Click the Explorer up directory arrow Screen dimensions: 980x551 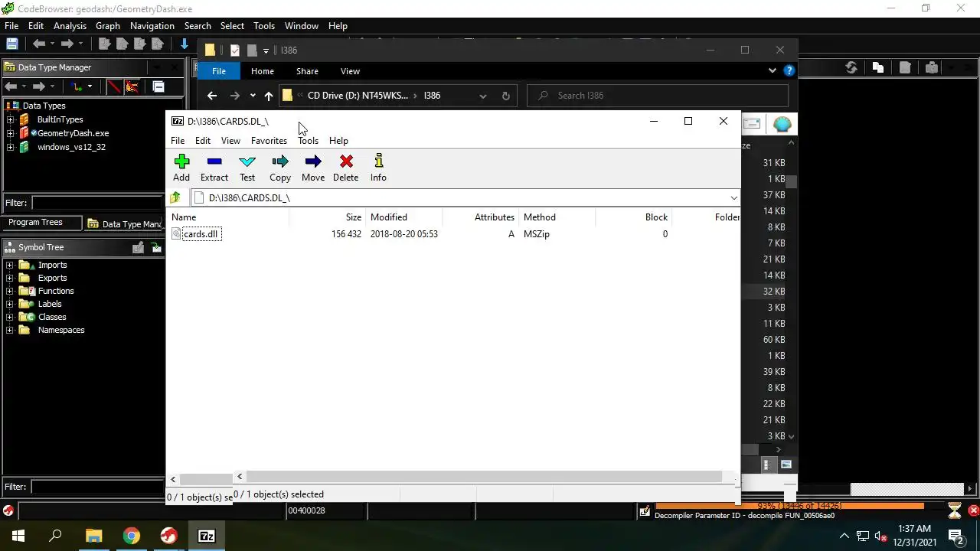pos(269,96)
